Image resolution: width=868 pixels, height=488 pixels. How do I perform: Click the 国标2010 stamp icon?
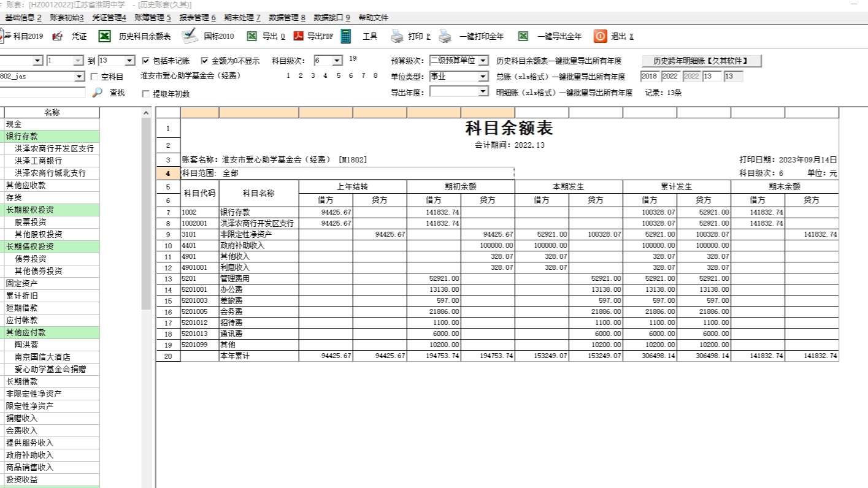tap(189, 36)
